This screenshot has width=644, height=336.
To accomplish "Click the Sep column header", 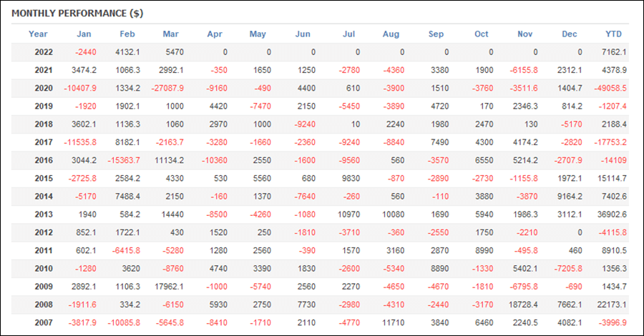I will 436,34.
